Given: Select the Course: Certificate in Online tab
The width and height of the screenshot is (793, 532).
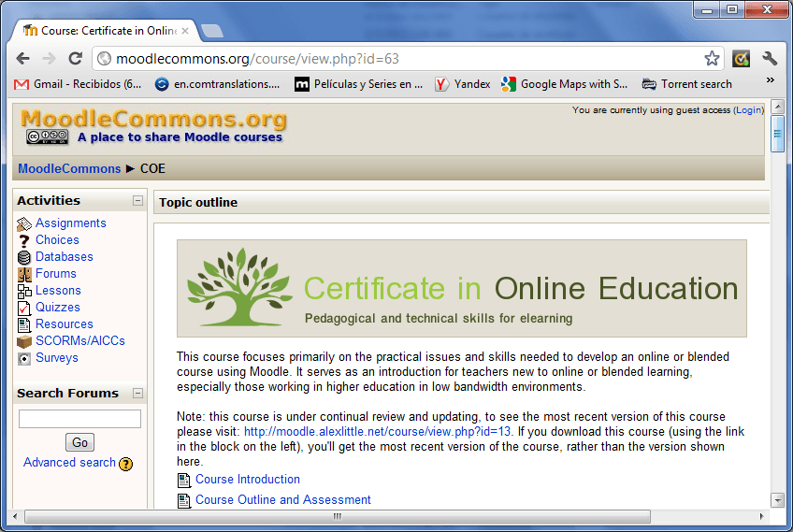Looking at the screenshot, I should tap(104, 31).
